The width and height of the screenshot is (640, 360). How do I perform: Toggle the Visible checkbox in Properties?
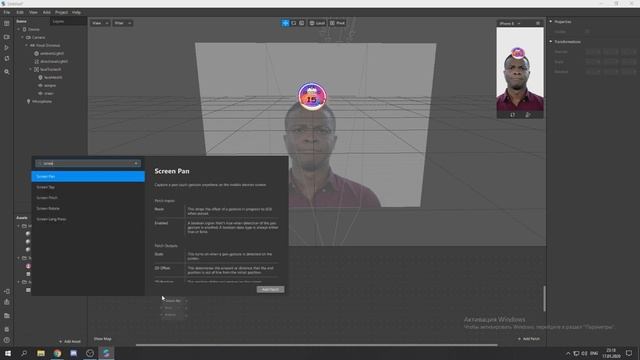coord(587,31)
